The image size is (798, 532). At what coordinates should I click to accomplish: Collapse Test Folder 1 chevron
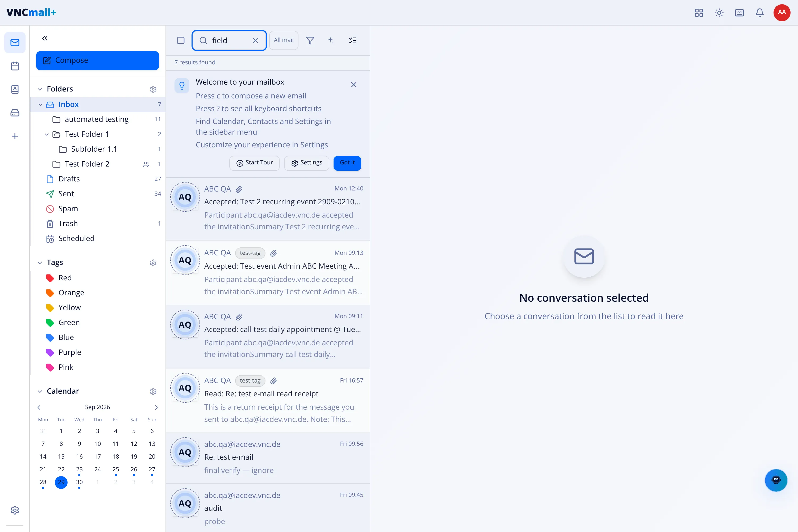[47, 134]
